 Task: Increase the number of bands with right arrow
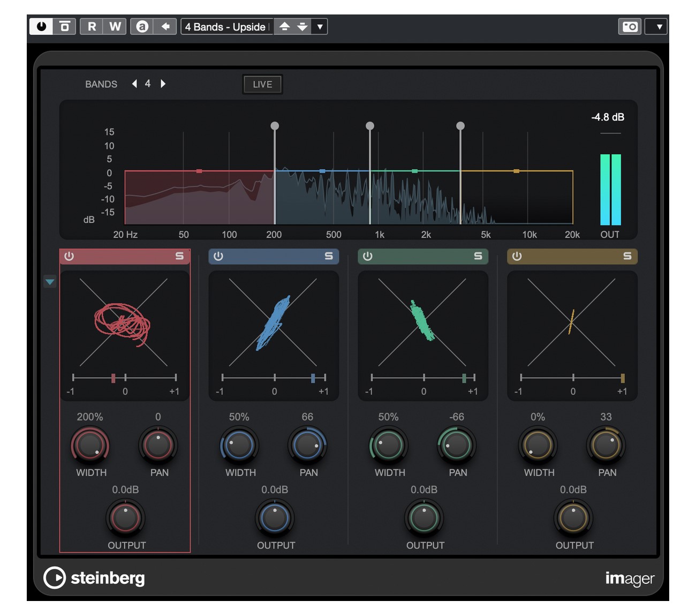163,84
